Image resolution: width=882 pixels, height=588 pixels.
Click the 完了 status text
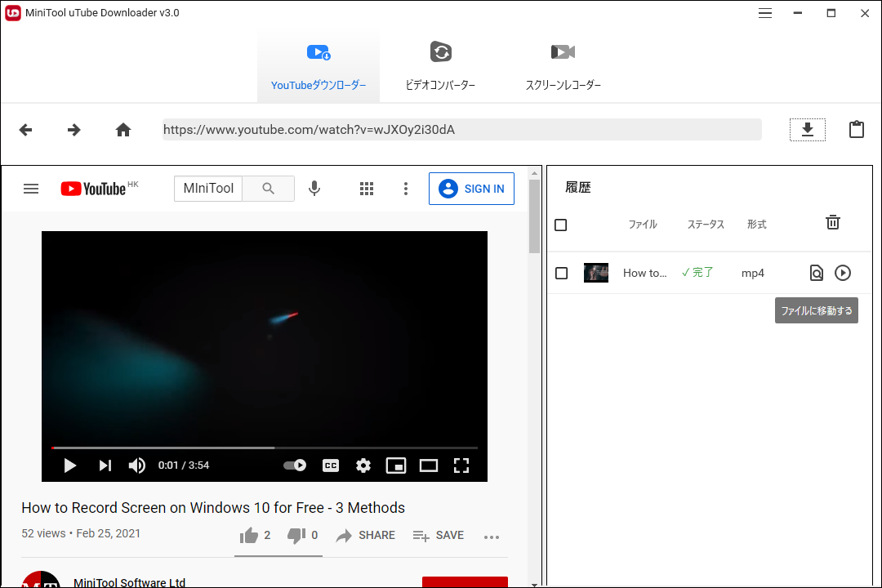[697, 272]
